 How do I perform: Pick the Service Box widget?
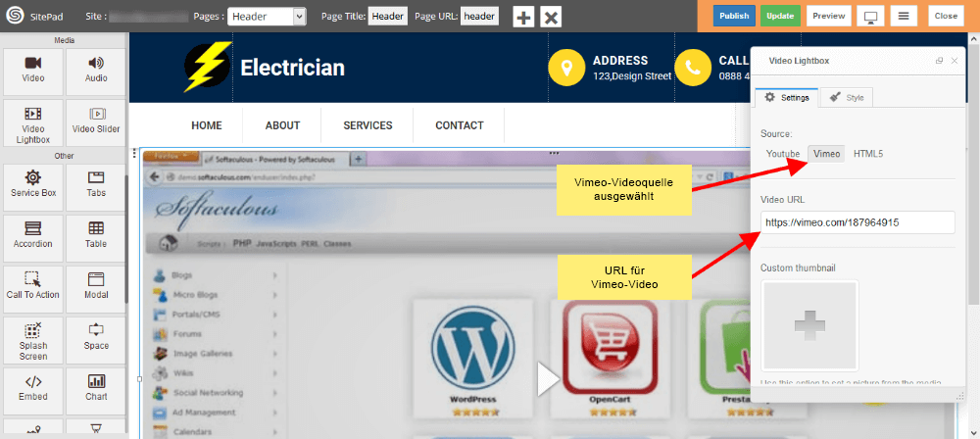point(33,187)
